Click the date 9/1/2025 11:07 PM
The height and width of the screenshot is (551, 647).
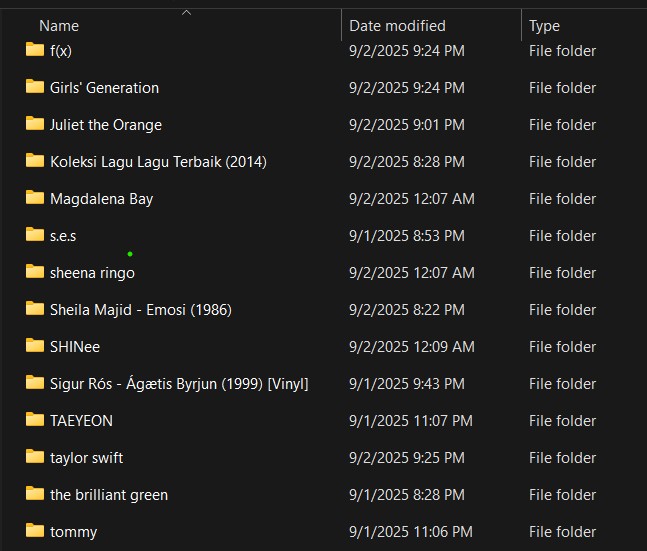[411, 421]
